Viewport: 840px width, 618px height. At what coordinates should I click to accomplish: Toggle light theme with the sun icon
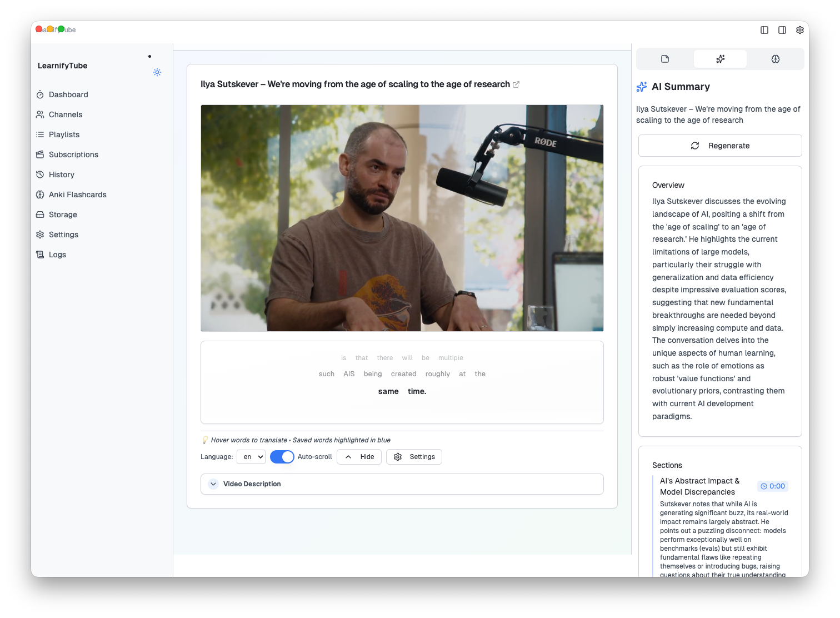pos(157,72)
